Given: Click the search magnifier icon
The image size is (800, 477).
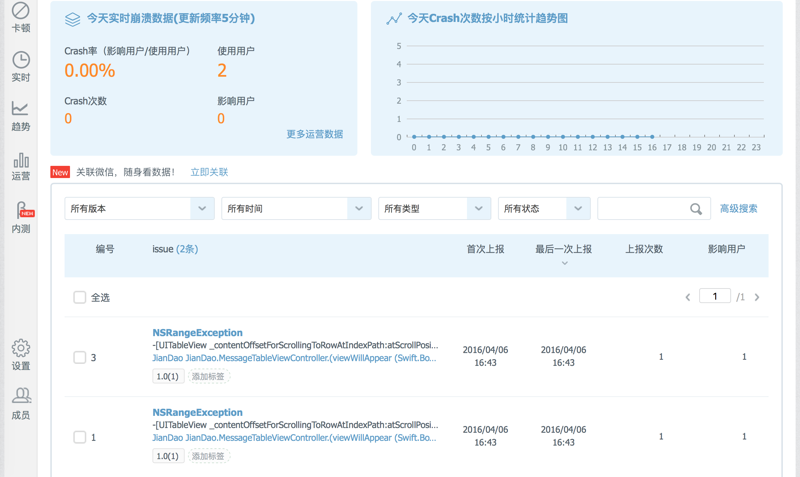Looking at the screenshot, I should [696, 209].
